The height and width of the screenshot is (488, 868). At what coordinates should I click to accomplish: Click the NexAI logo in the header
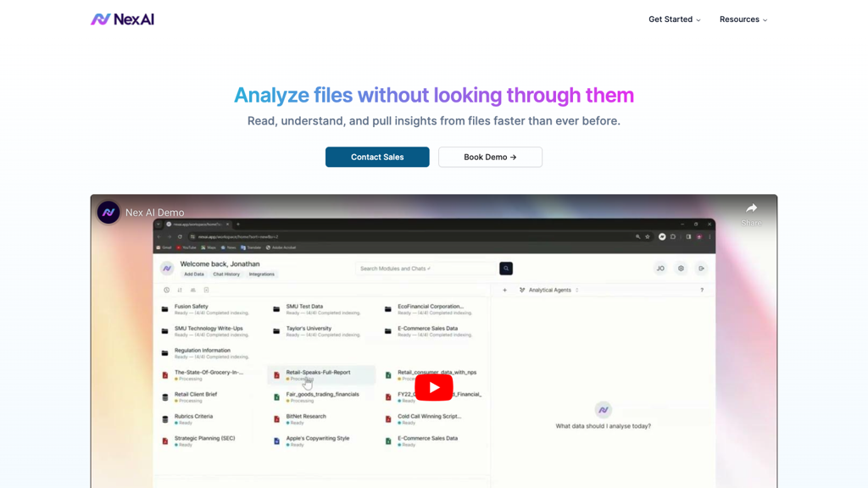click(123, 19)
